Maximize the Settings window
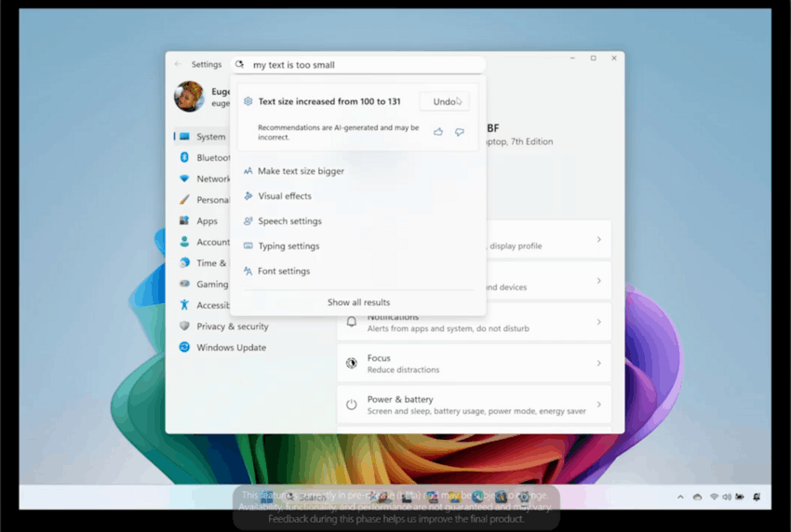The image size is (791, 532). (x=594, y=58)
